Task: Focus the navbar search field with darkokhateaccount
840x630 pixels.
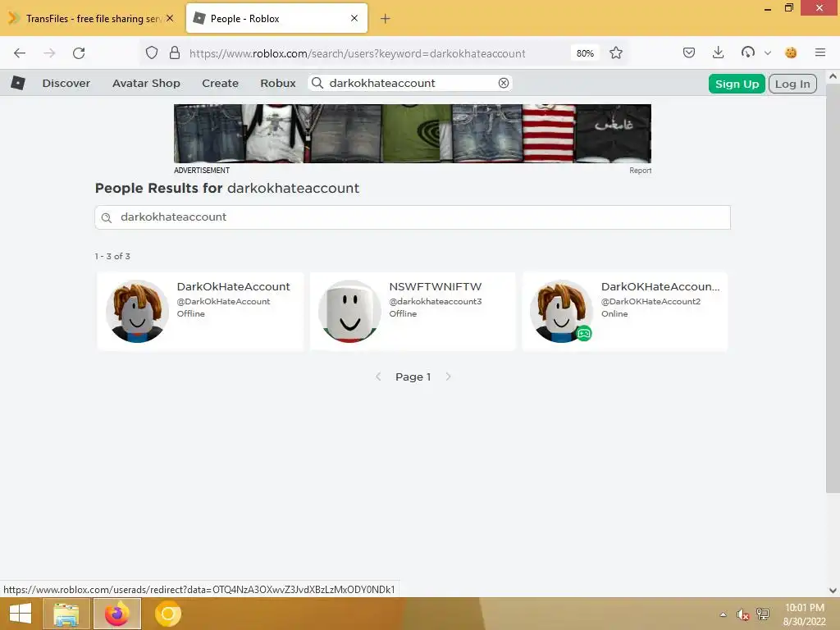Action: 410,83
